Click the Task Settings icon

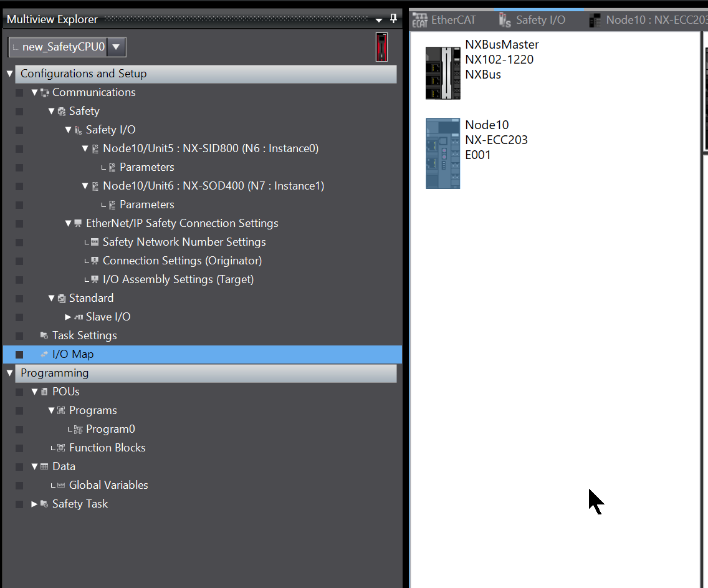point(44,335)
